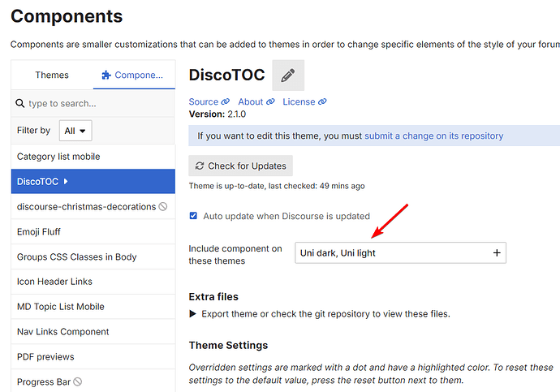
Task: Select Progress Bar component
Action: tap(93, 381)
